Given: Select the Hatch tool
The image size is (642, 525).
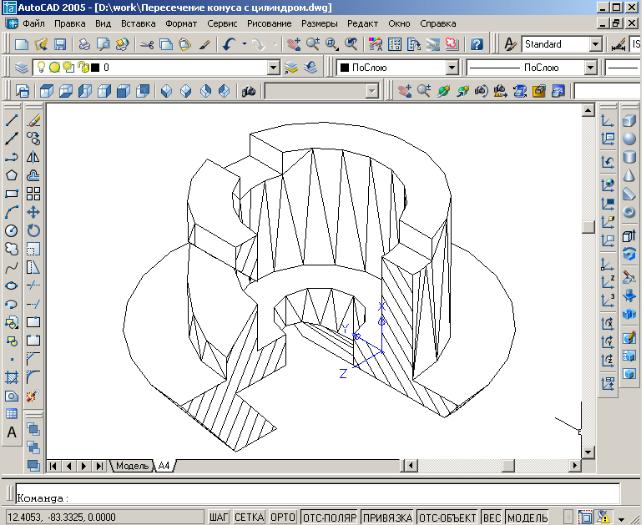Looking at the screenshot, I should point(12,378).
